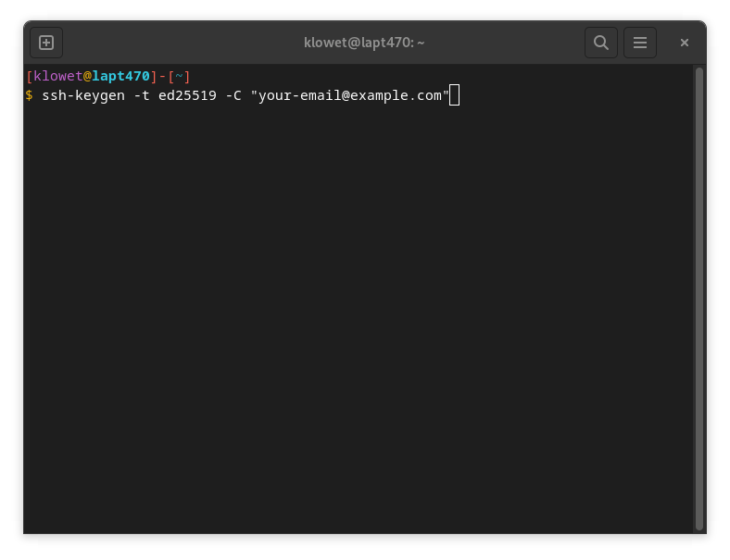
Task: Click the window title klowet@lapt470
Action: [x=364, y=43]
